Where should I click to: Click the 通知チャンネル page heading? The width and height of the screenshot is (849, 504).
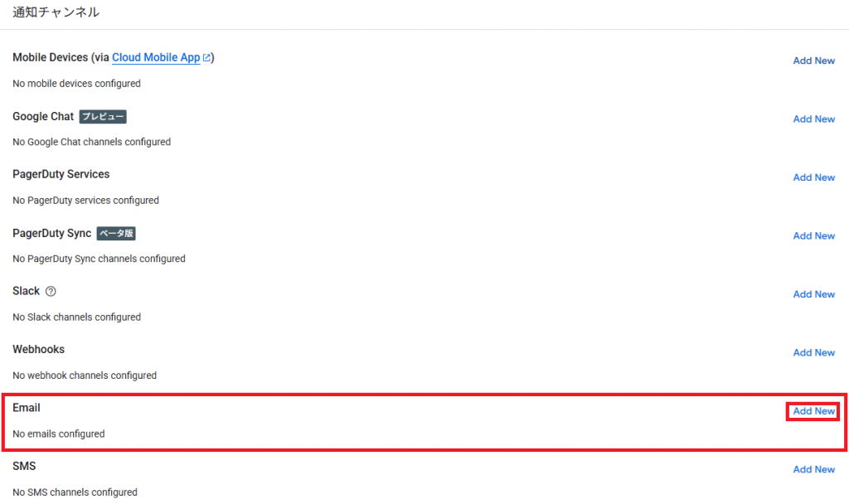click(x=56, y=12)
